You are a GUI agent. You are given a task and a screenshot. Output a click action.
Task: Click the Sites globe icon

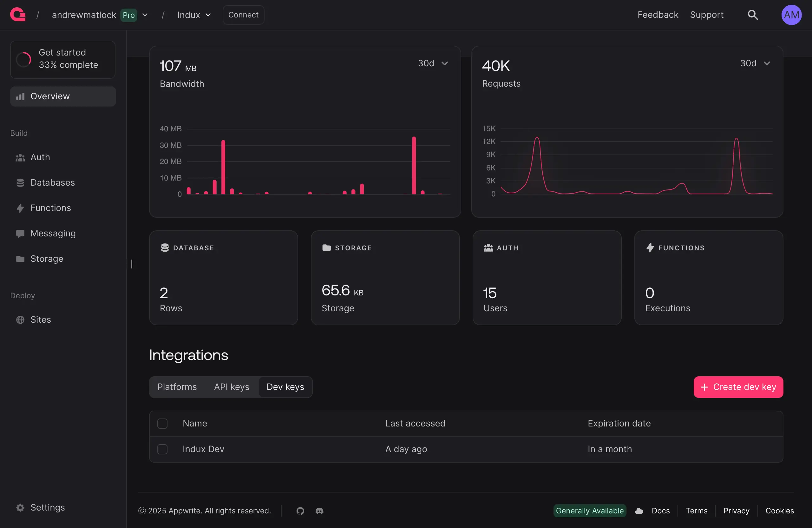point(20,320)
